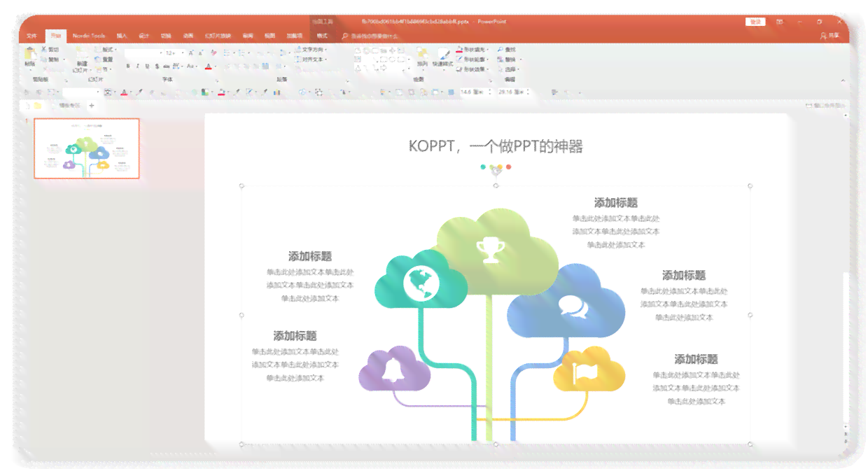The image size is (868, 471).
Task: Switch to the Animations (动画) tab
Action: (188, 35)
